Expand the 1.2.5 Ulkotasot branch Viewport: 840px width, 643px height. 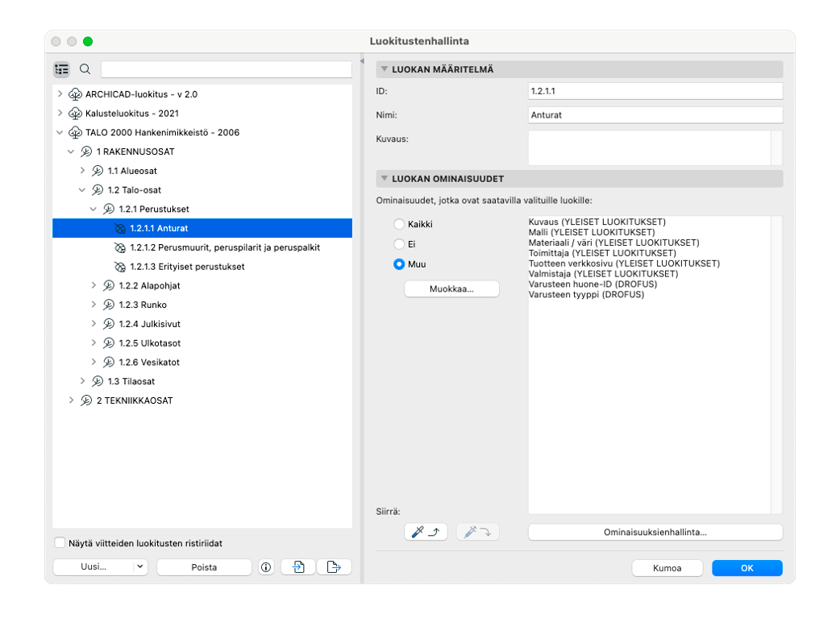coord(94,342)
